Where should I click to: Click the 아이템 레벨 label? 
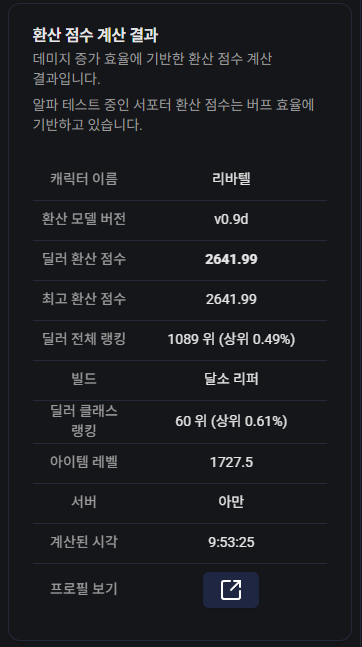84,461
